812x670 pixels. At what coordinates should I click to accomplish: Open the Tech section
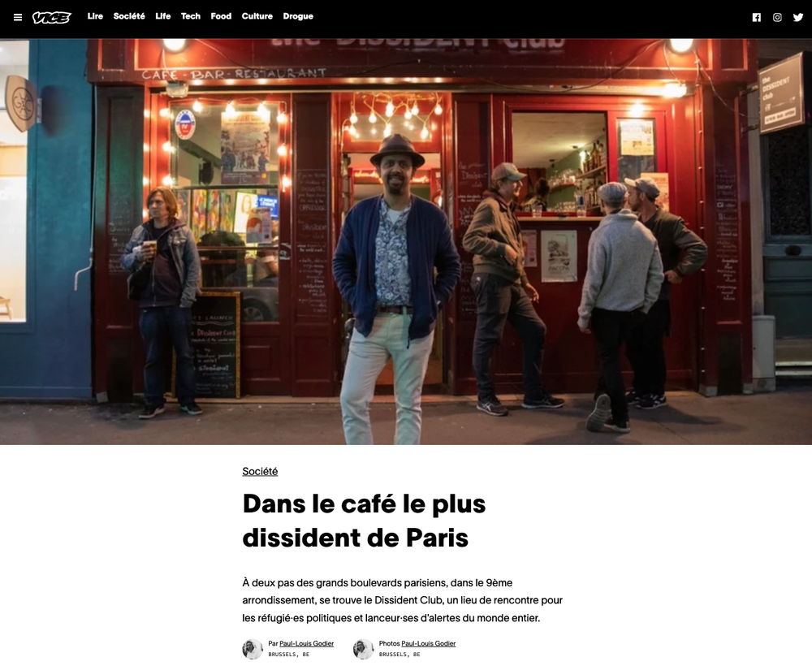coord(191,16)
